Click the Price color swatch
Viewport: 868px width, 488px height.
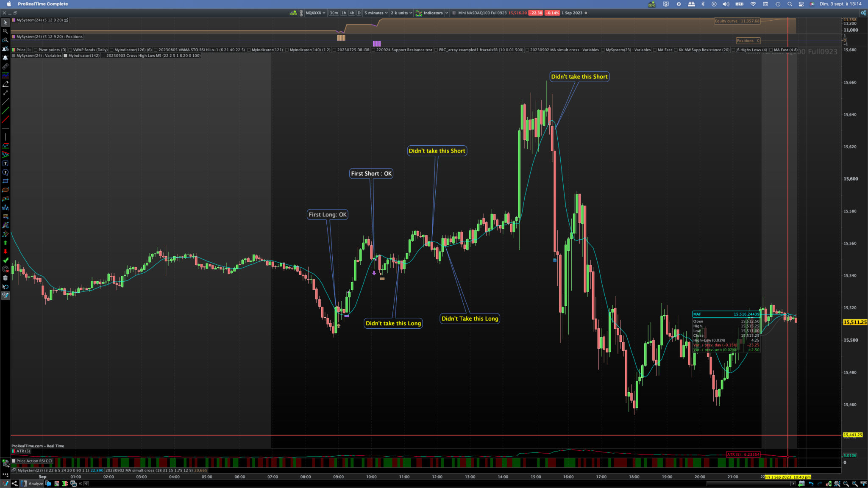point(14,50)
